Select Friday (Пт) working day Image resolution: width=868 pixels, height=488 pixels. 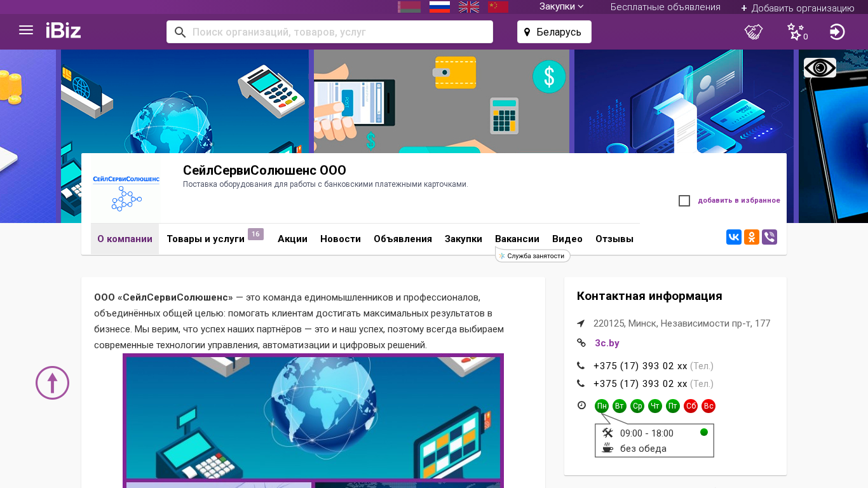(673, 406)
